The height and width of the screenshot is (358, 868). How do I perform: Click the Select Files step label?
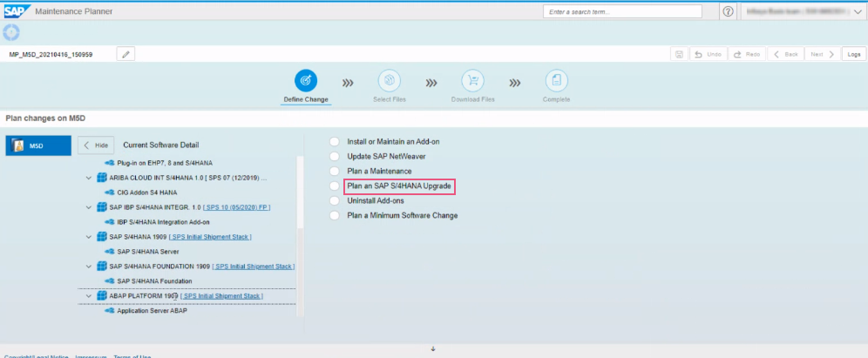pos(390,99)
